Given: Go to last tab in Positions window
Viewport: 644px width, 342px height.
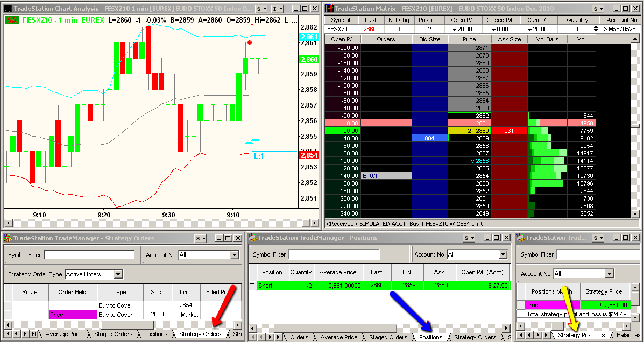Looking at the screenshot, I should point(280,337).
